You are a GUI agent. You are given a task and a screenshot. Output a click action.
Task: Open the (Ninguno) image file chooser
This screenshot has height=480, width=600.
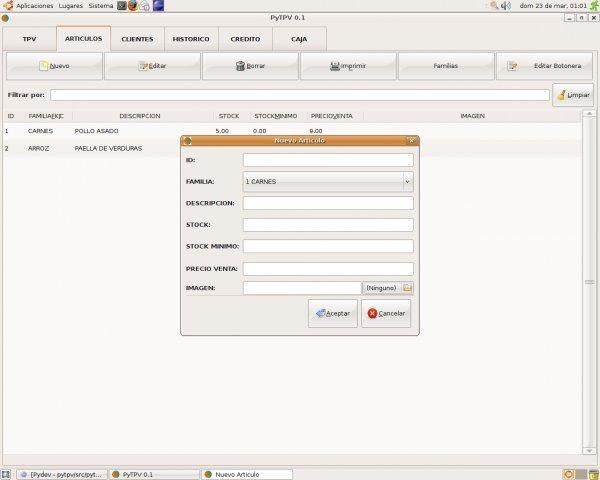[x=388, y=288]
